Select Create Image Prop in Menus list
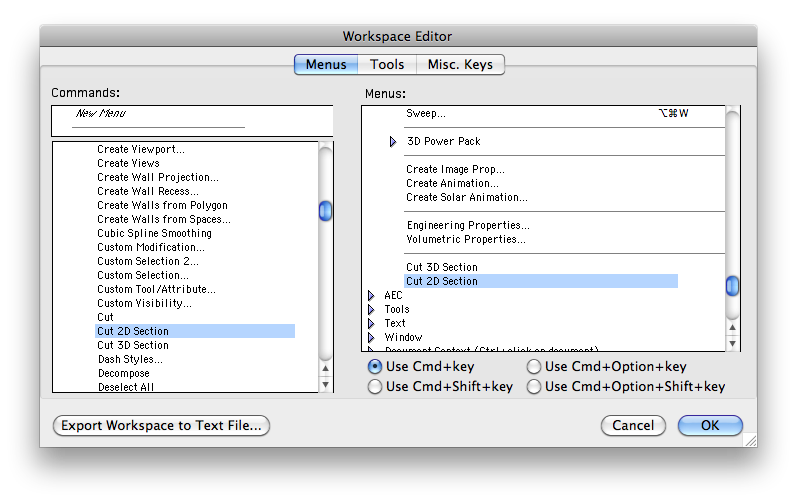This screenshot has width=797, height=502. coord(455,170)
